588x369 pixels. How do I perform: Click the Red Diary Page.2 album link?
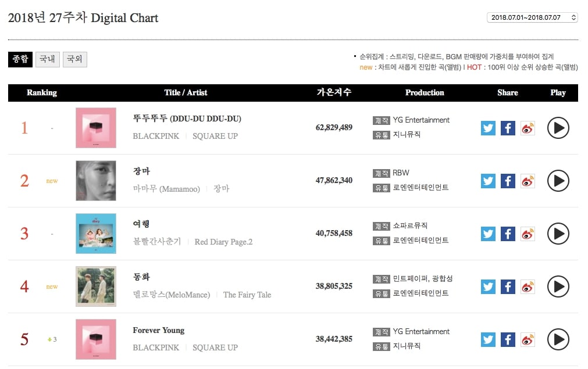(x=223, y=242)
